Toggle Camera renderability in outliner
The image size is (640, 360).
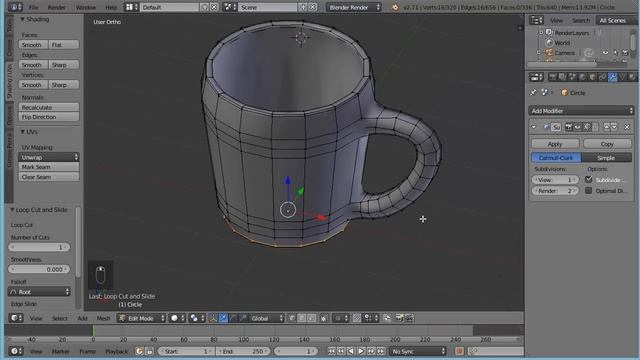tap(625, 53)
